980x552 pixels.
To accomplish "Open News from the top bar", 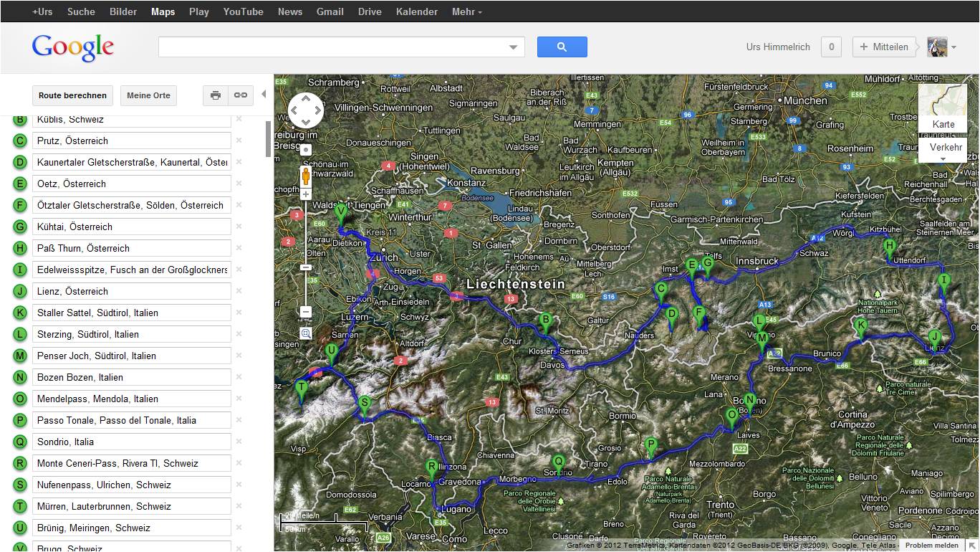I will pos(290,11).
